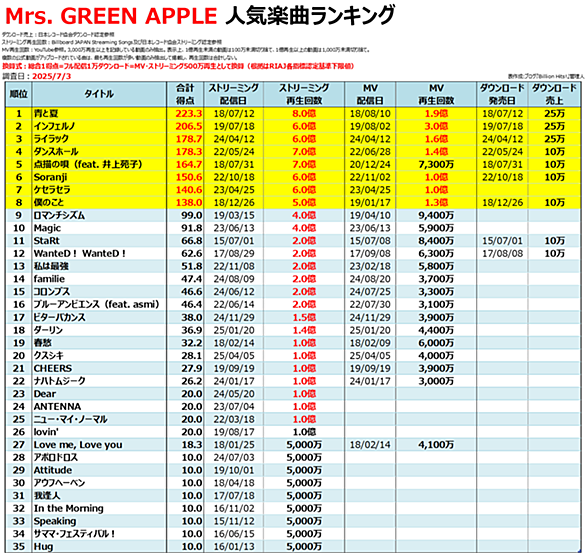Click the 'アポロドロス' title cell

pyautogui.click(x=99, y=457)
